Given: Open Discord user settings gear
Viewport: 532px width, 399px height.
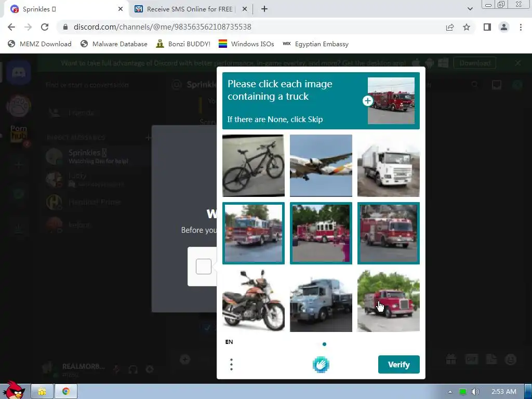Looking at the screenshot, I should 149,369.
